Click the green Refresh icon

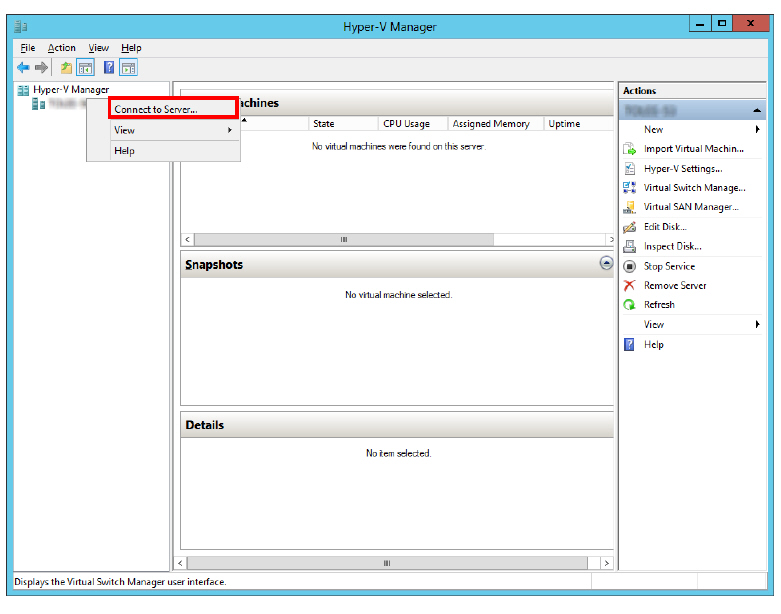coord(630,305)
